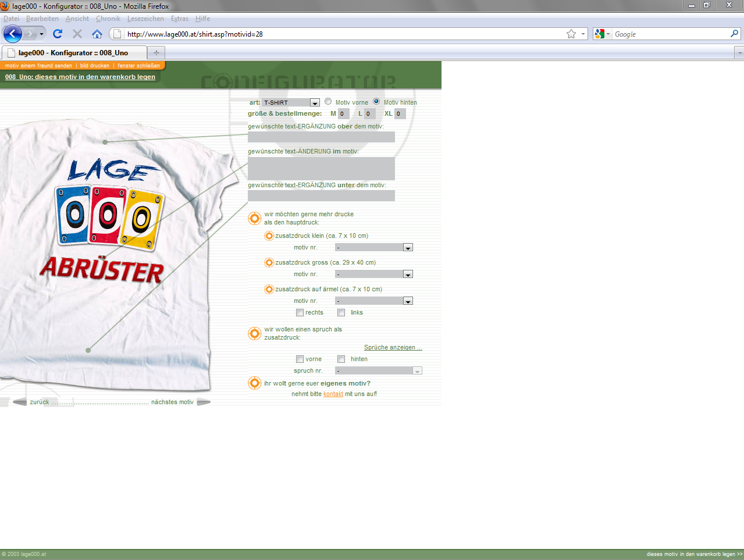This screenshot has width=744, height=560.
Task: Click the 'fenster schließen' link
Action: click(x=138, y=66)
